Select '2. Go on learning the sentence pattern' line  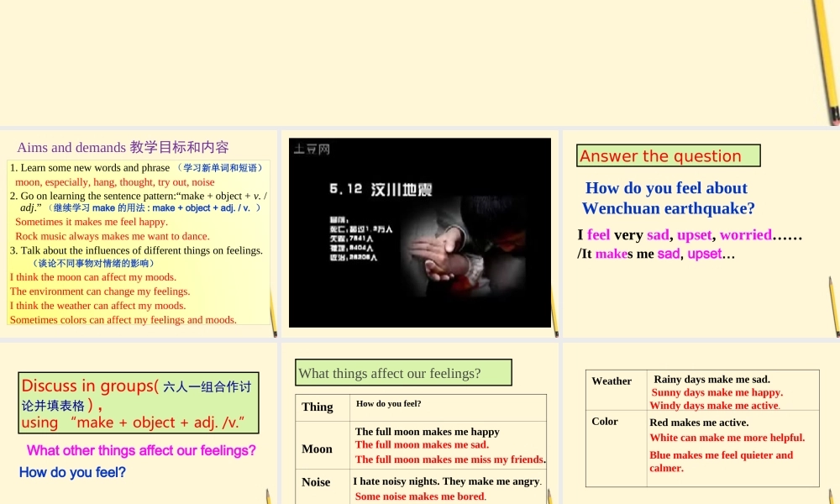[139, 196]
